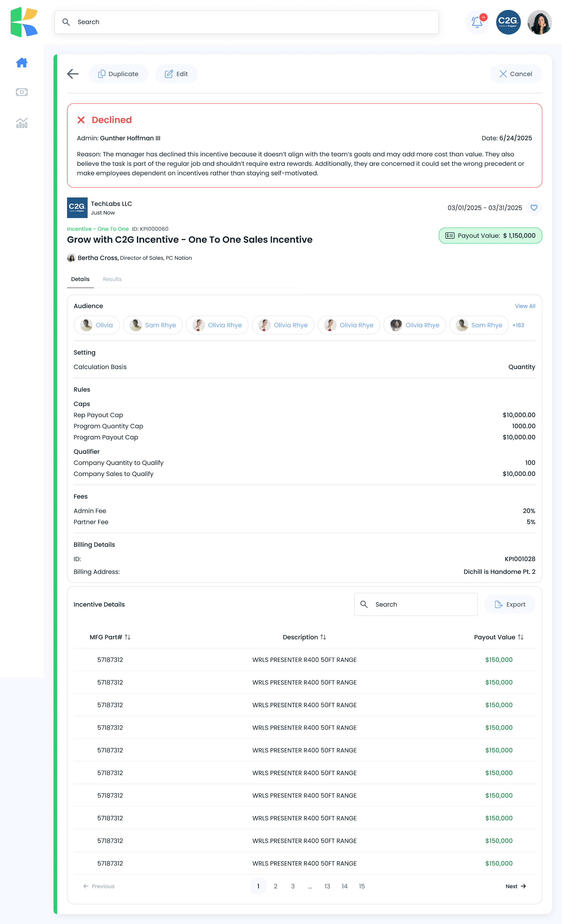Screen dimensions: 562x924
Task: Open the money payouts sidebar icon
Action: pos(22,92)
